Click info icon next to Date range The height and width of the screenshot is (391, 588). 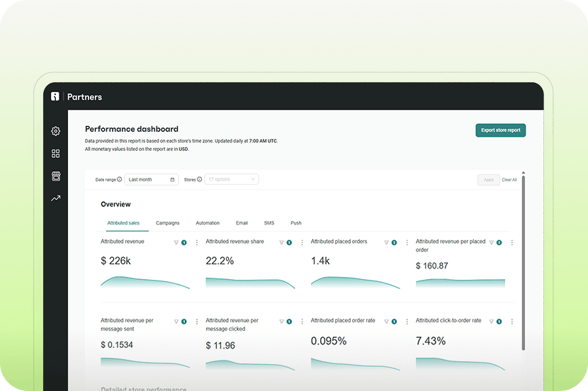(x=120, y=180)
